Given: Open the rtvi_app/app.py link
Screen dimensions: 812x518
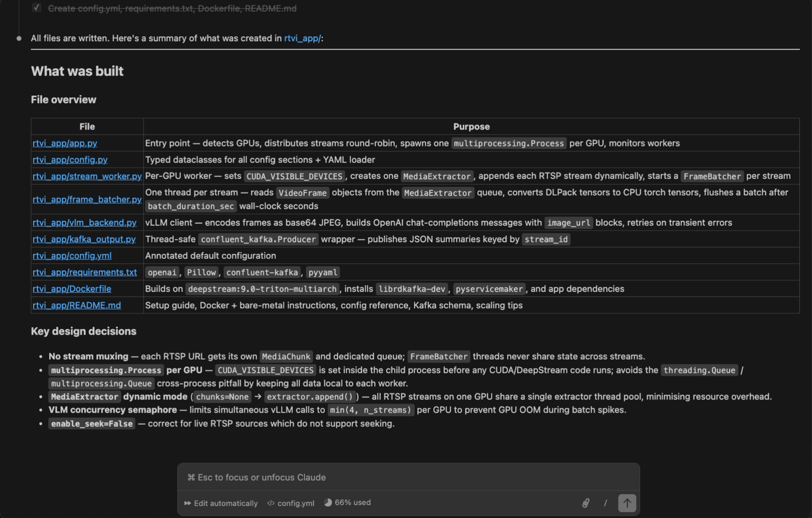Looking at the screenshot, I should (65, 143).
